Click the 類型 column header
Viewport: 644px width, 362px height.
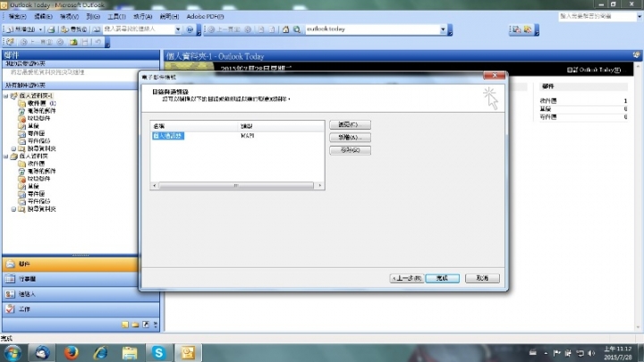pos(282,126)
